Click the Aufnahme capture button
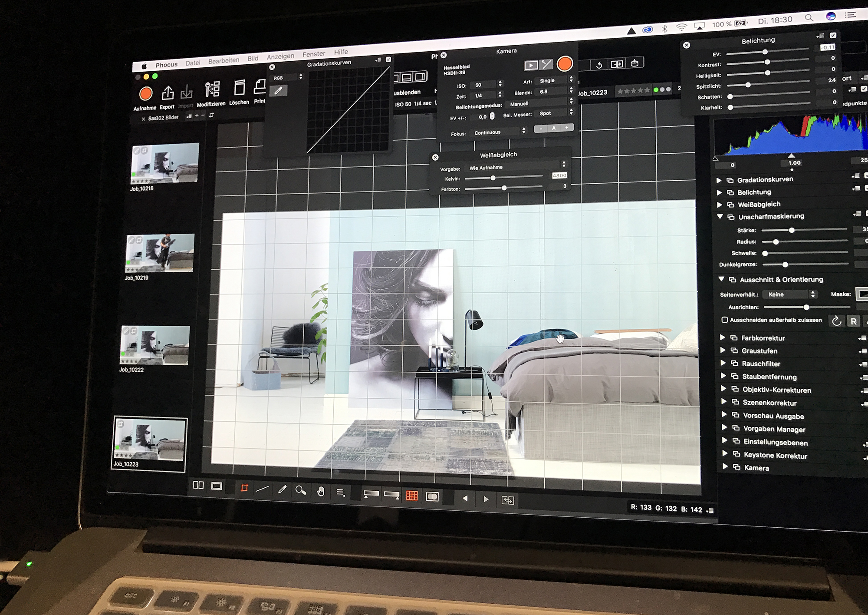The image size is (868, 615). (146, 94)
